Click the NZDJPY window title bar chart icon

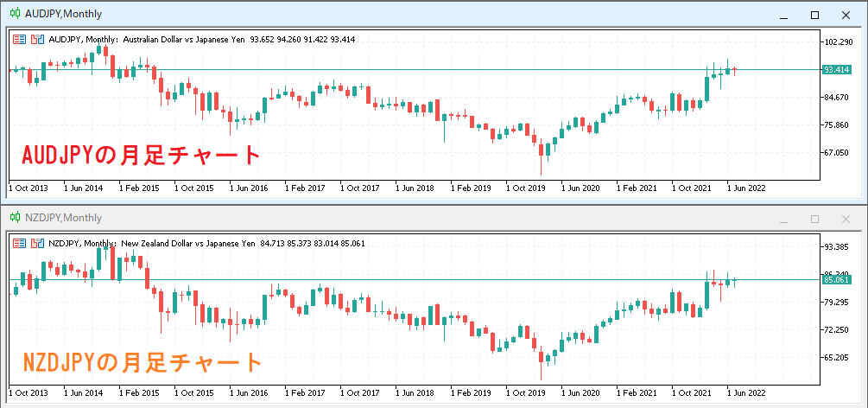click(16, 218)
